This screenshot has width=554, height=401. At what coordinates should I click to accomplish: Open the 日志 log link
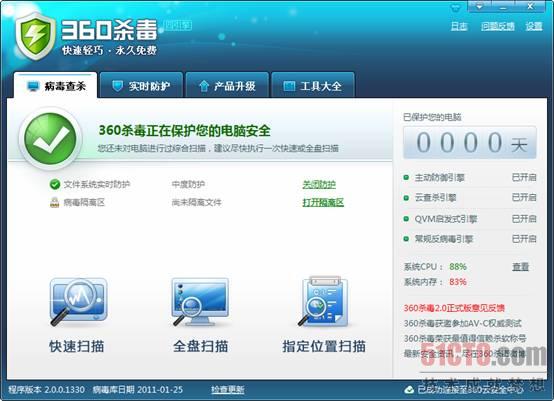459,26
